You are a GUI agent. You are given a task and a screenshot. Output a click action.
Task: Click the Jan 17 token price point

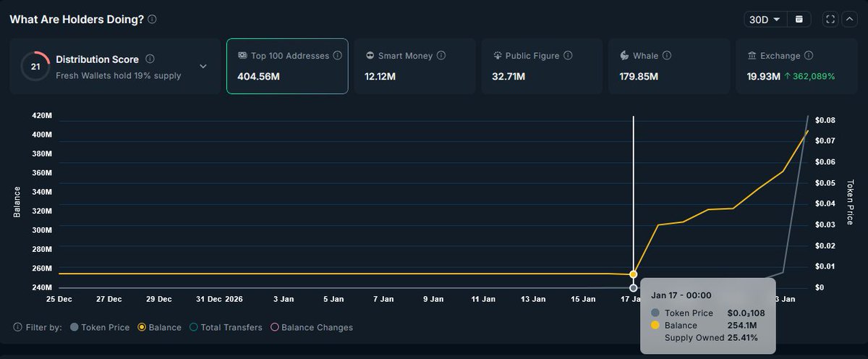tap(634, 288)
